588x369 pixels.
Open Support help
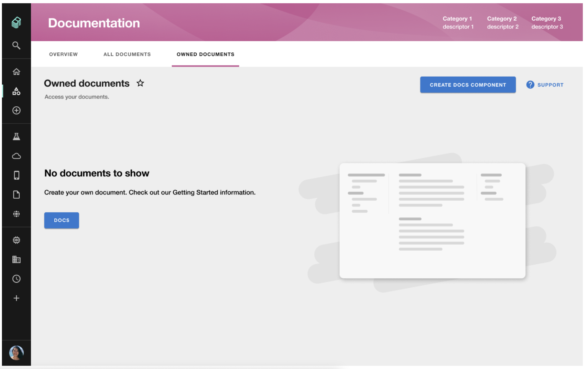545,85
